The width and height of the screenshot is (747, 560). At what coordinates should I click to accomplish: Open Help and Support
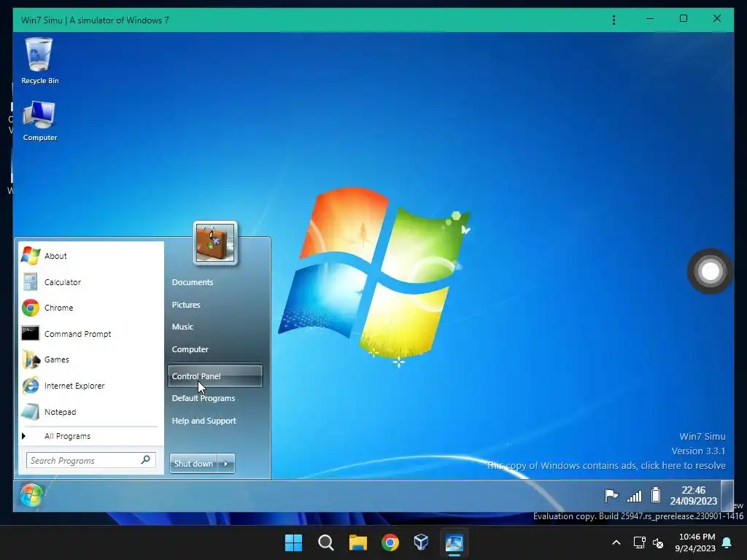click(x=204, y=421)
